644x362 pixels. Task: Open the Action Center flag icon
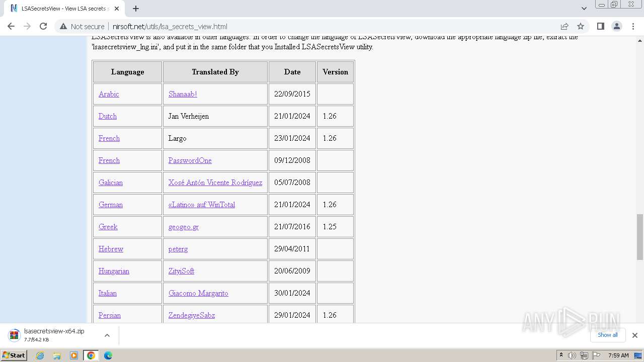coord(595,355)
